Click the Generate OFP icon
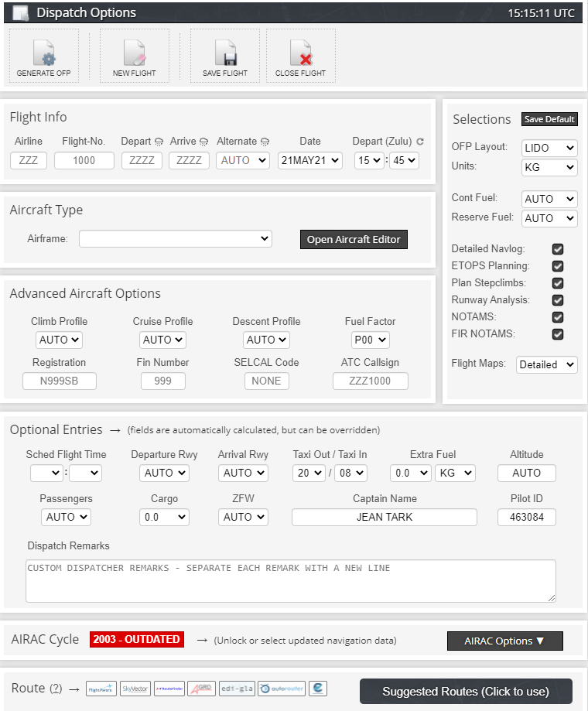Image resolution: width=588 pixels, height=711 pixels. click(x=43, y=54)
